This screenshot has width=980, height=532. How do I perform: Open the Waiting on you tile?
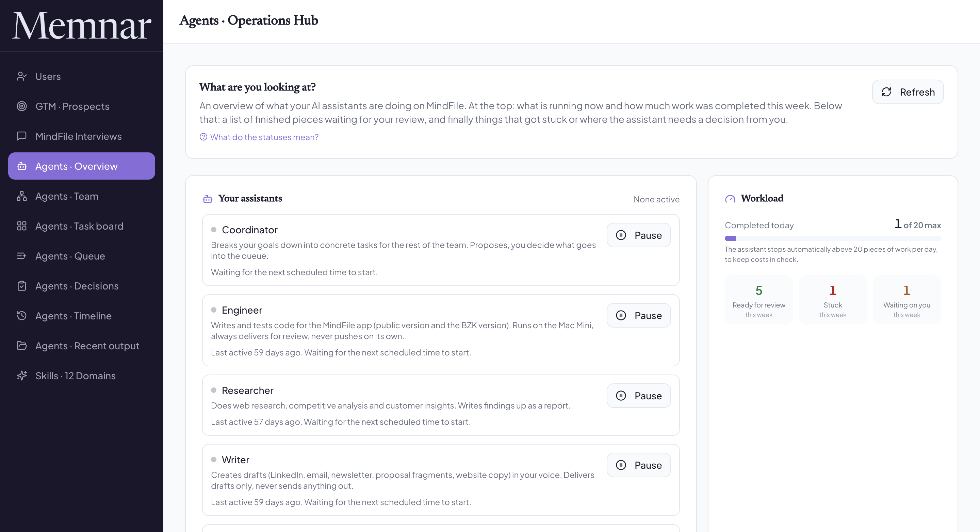[906, 300]
